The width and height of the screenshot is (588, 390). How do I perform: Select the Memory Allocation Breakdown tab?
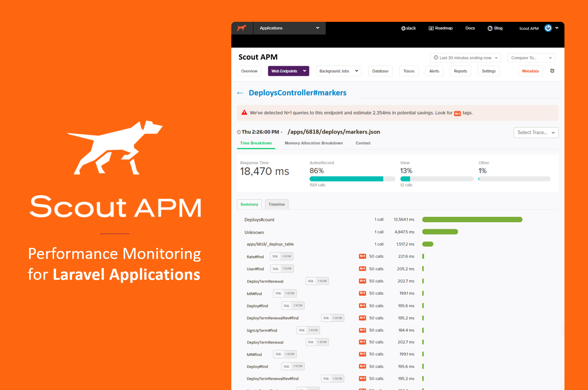tap(314, 143)
